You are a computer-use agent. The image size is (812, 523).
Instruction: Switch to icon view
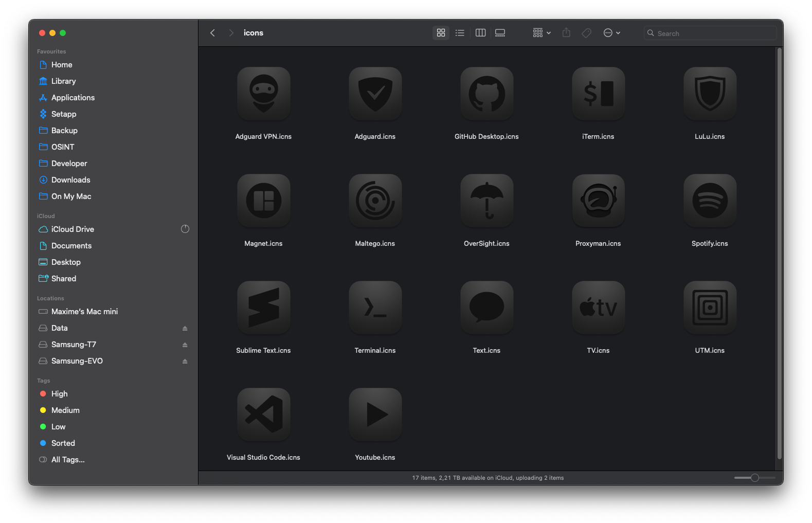(441, 33)
